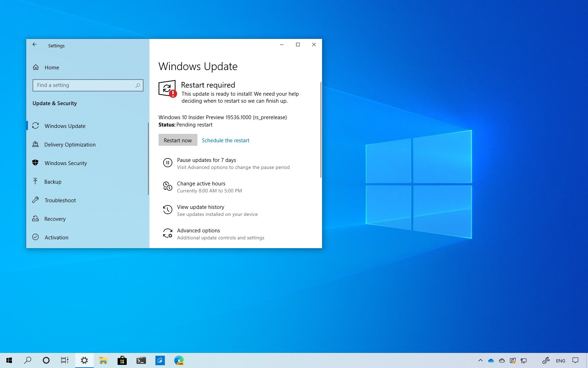Open Action Center notifications icon

(x=575, y=360)
